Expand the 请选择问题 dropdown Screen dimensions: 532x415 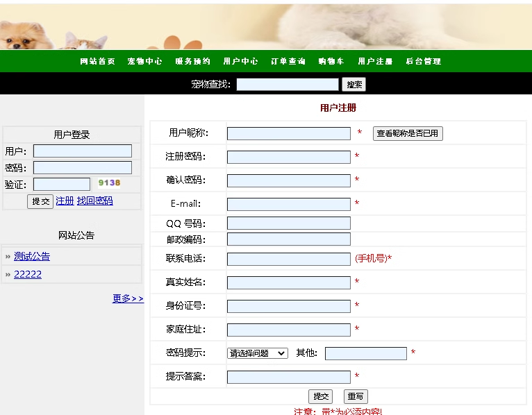[258, 353]
